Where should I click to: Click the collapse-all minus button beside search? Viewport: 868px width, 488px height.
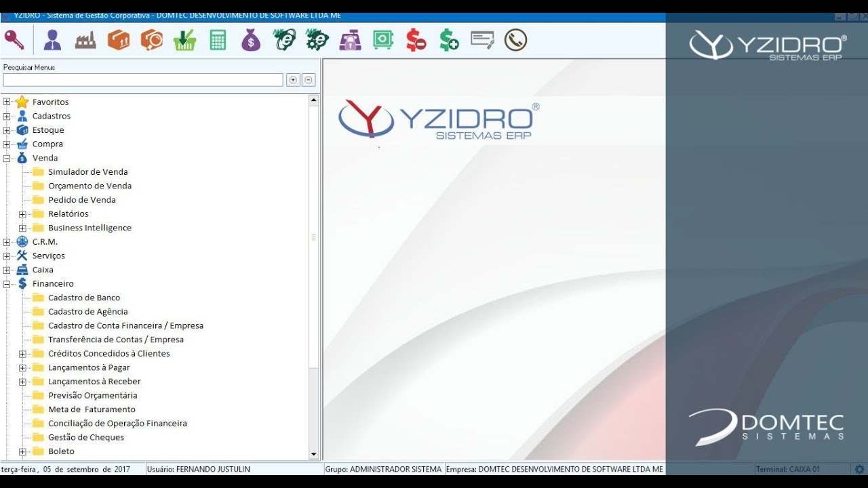309,80
